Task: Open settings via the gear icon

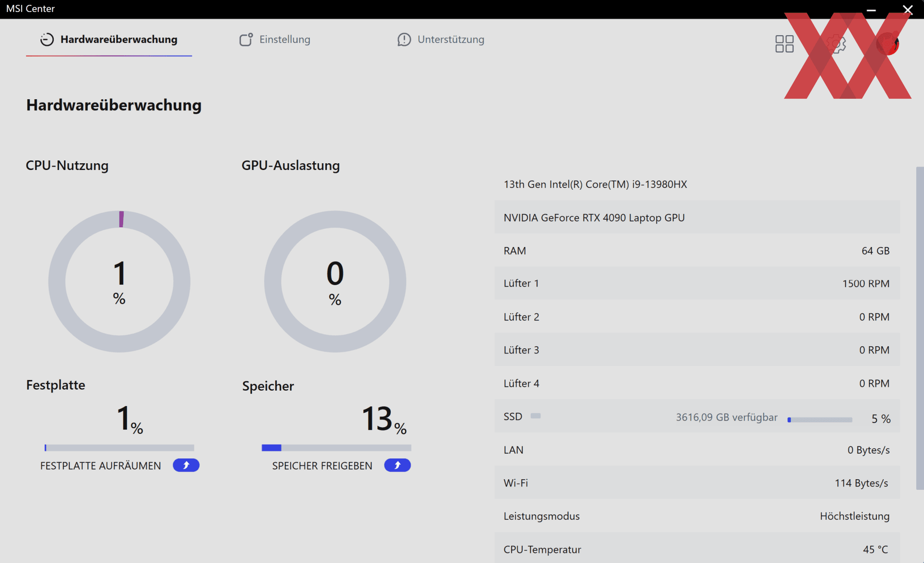Action: coord(837,44)
